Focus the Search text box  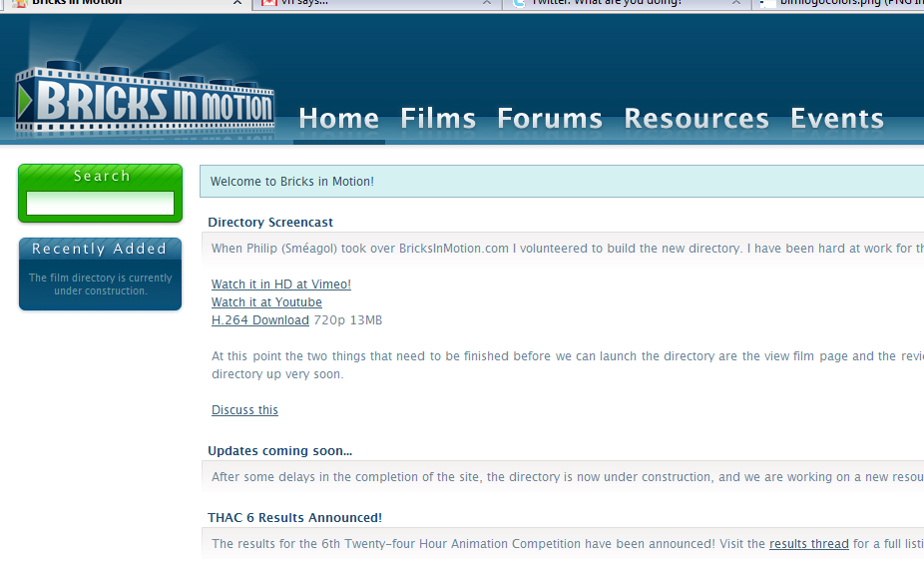coord(100,204)
